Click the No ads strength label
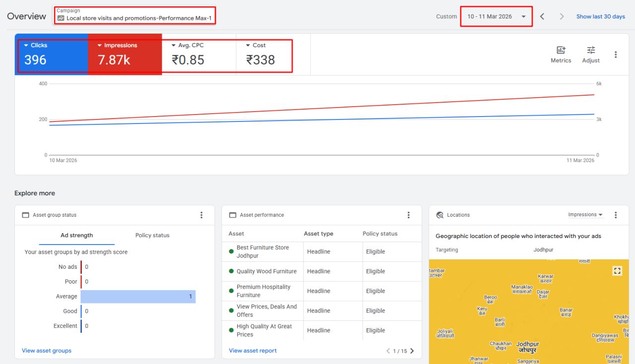 68,267
